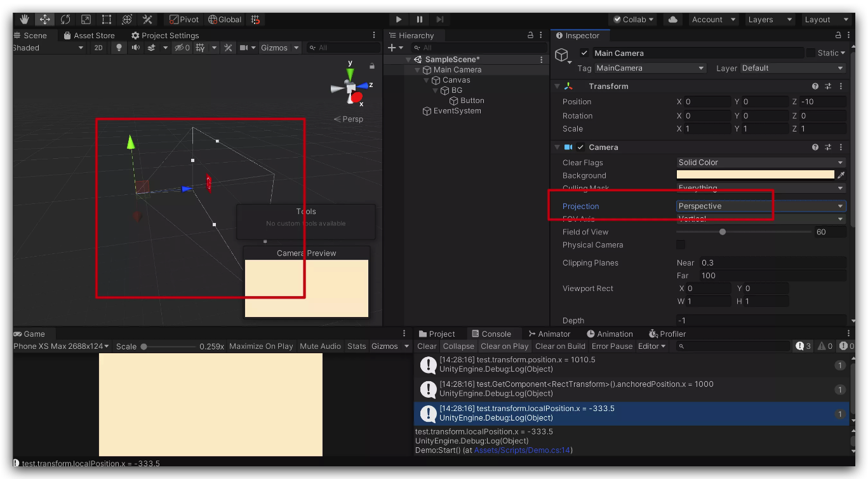868x479 pixels.
Task: Toggle Clear on Play option
Action: 504,346
